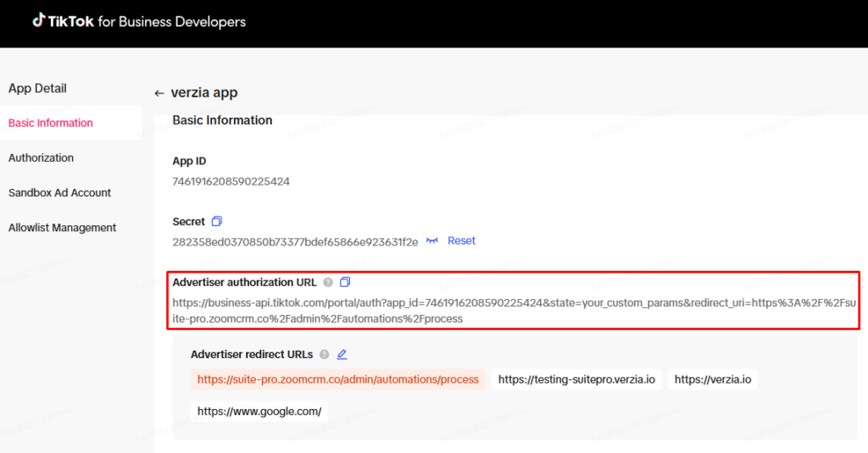Select the suite-pro.zoomcrm.co redirect URL chip
868x453 pixels.
tap(338, 380)
